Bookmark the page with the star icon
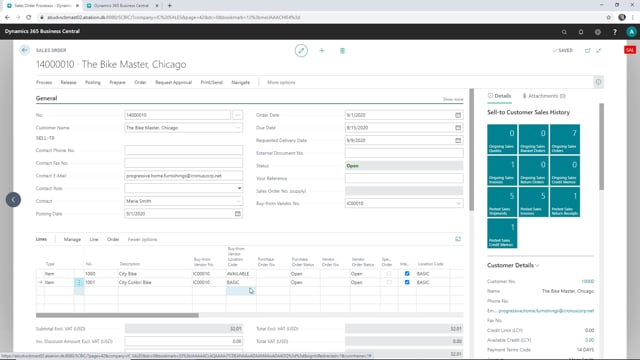 click(609, 17)
